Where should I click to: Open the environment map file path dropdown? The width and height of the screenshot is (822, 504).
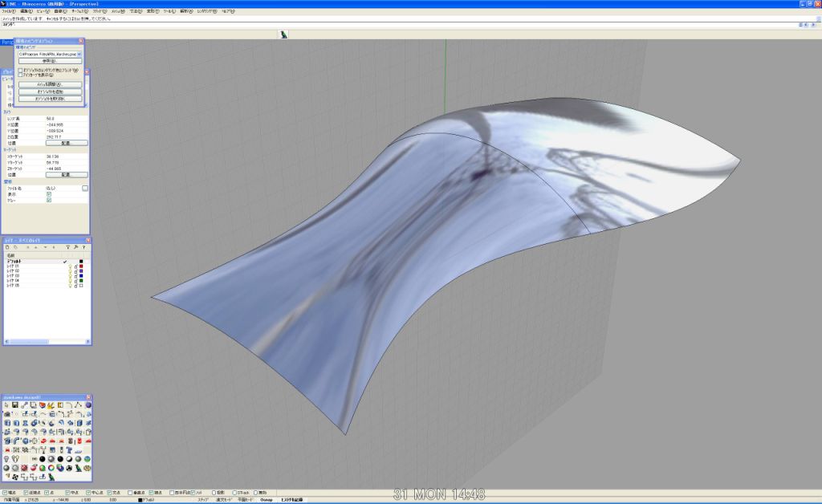pos(79,54)
